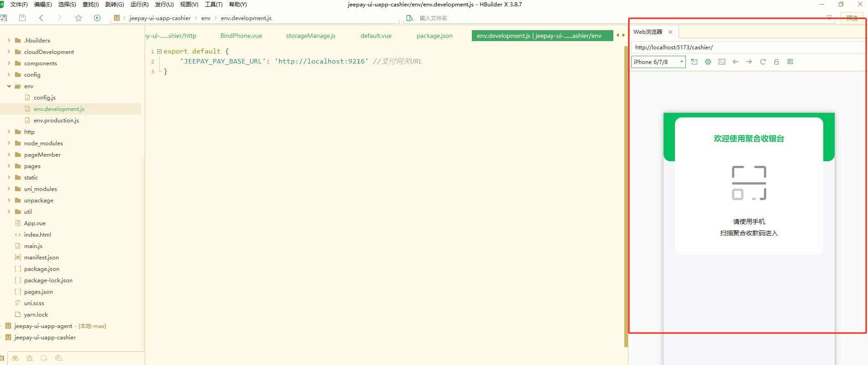Screen dimensions: 868x365
Task: Refresh the built-in web browser page
Action: [x=763, y=62]
